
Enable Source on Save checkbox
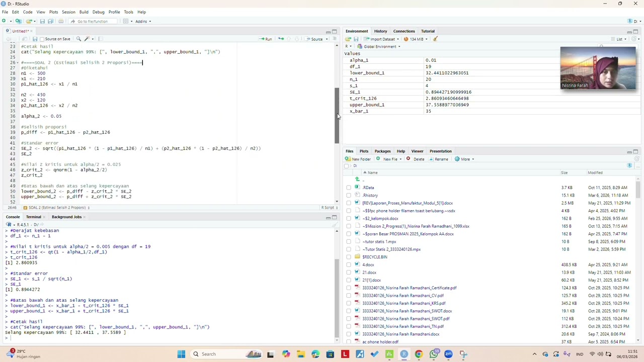click(42, 39)
